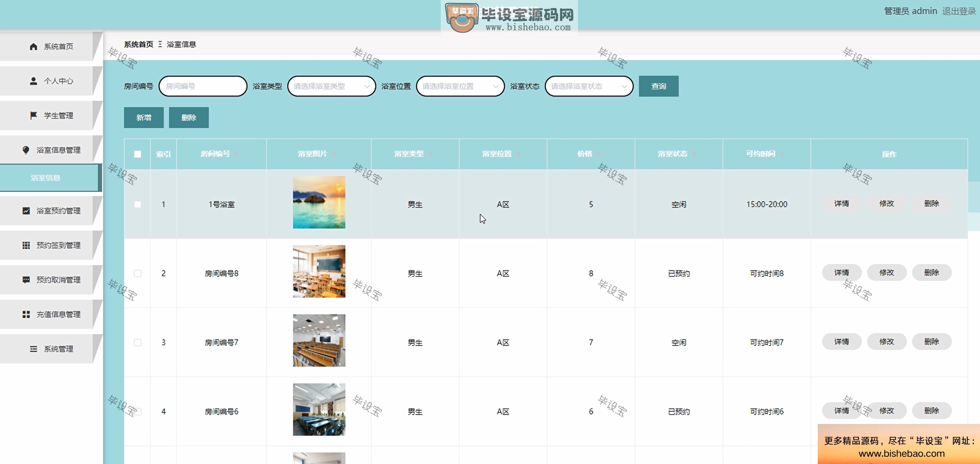Open the lecture hall thumbnail of 房间编号7
The image size is (980, 464).
coord(319,340)
